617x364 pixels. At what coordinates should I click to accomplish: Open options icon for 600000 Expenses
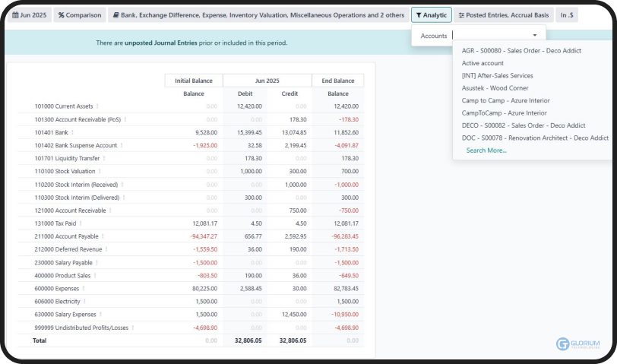pyautogui.click(x=84, y=289)
